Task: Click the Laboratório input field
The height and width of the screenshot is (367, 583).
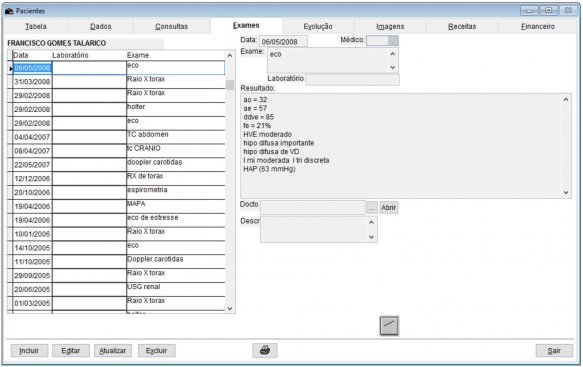Action: (352, 80)
